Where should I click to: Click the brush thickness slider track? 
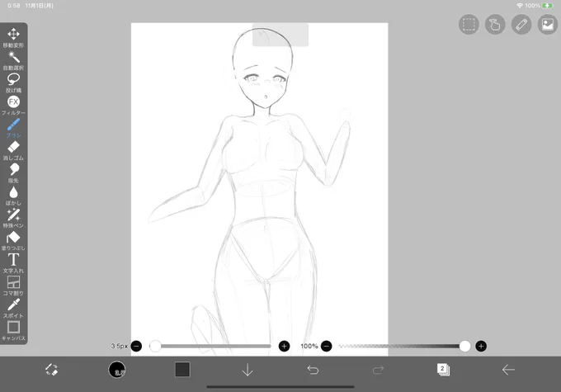(210, 346)
